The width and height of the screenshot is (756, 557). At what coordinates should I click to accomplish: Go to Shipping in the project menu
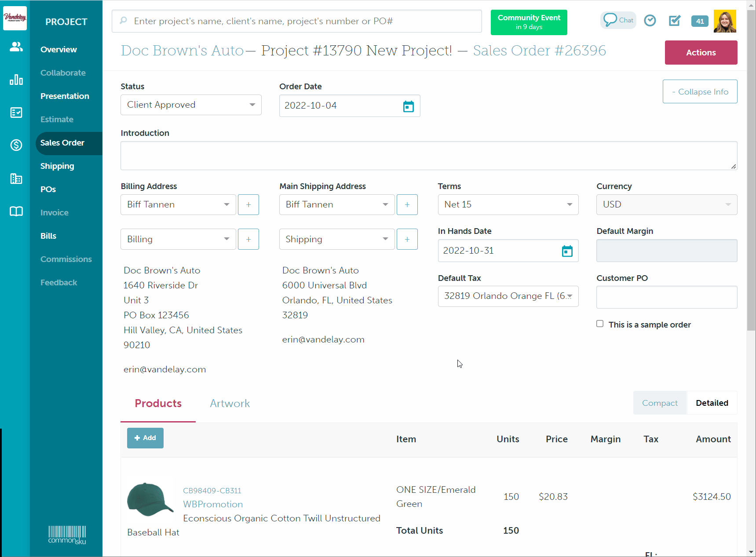click(57, 166)
